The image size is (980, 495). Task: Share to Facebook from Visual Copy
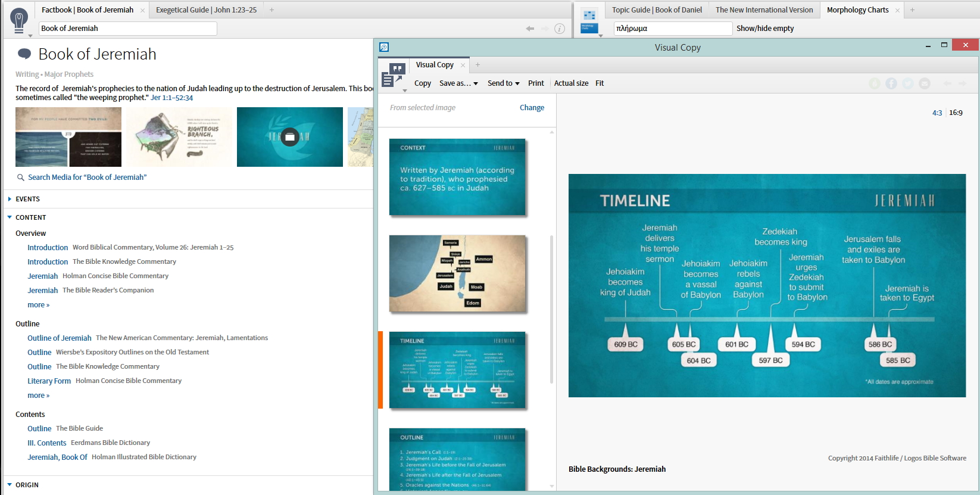click(891, 83)
